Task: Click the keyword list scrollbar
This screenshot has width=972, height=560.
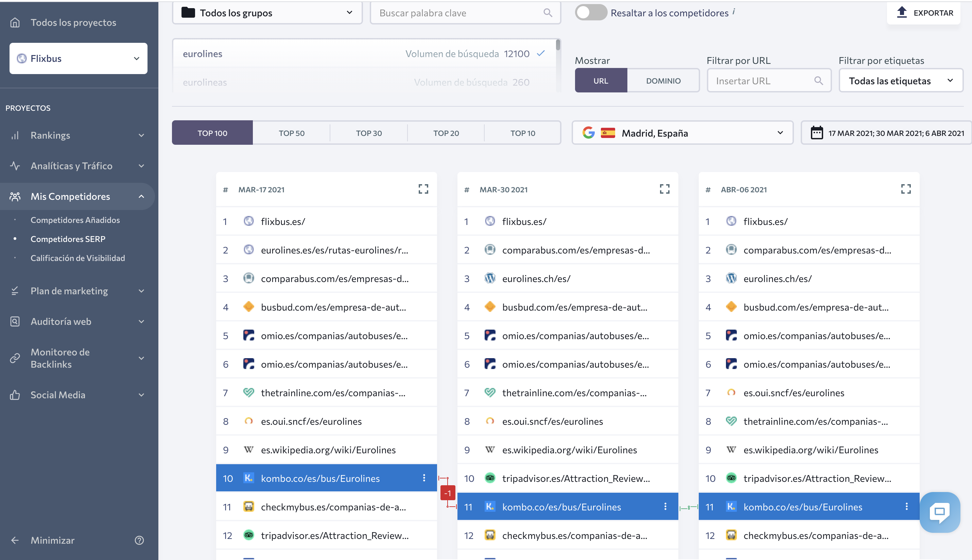Action: coord(558,46)
